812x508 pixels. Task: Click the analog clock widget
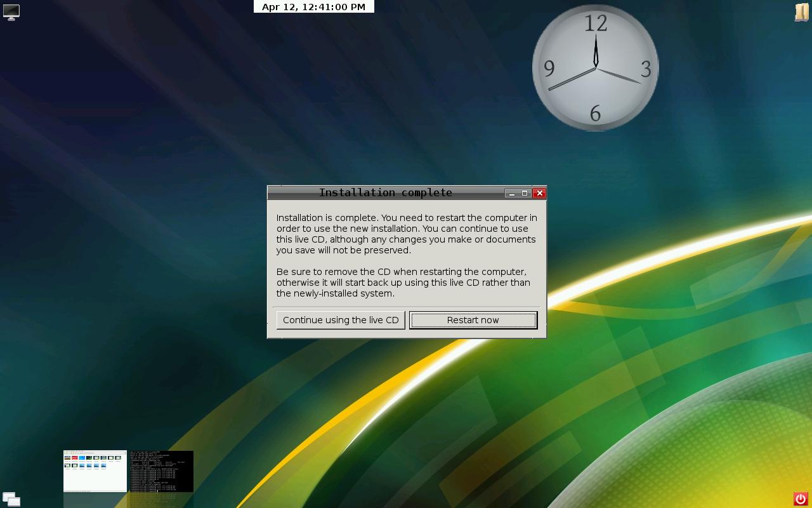(595, 68)
